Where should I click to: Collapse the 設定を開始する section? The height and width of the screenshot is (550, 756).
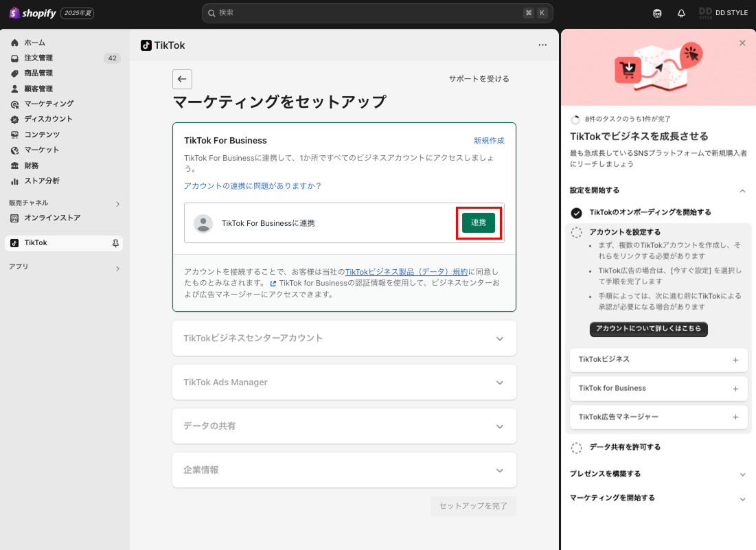(x=742, y=191)
